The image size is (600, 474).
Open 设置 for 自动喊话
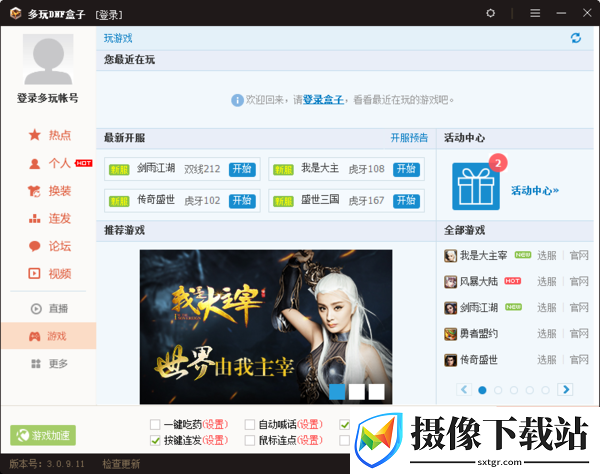pos(310,424)
